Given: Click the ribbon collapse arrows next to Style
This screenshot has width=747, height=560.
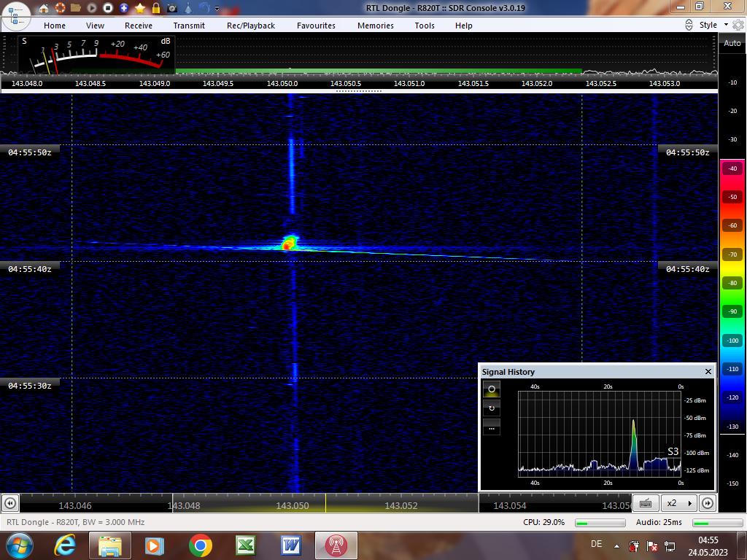Looking at the screenshot, I should coord(689,25).
